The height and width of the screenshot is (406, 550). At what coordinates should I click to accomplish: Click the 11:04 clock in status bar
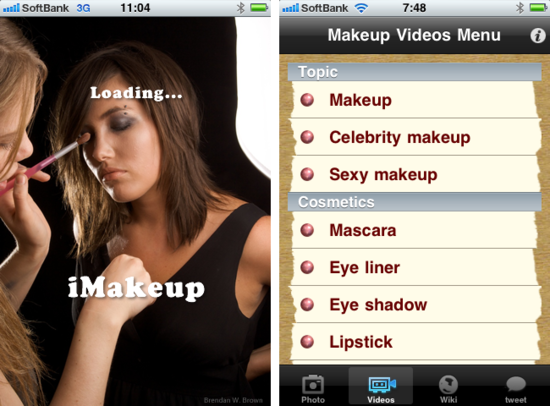(135, 8)
